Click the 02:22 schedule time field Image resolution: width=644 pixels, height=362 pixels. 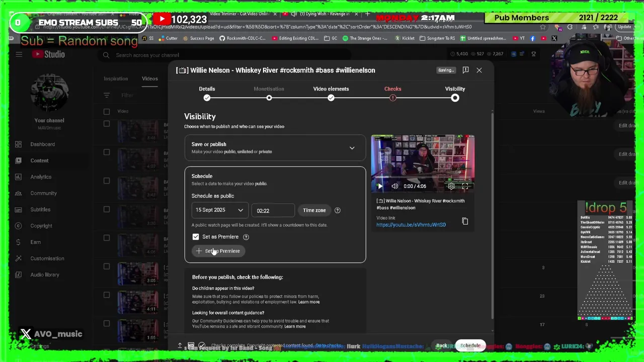coord(273,211)
